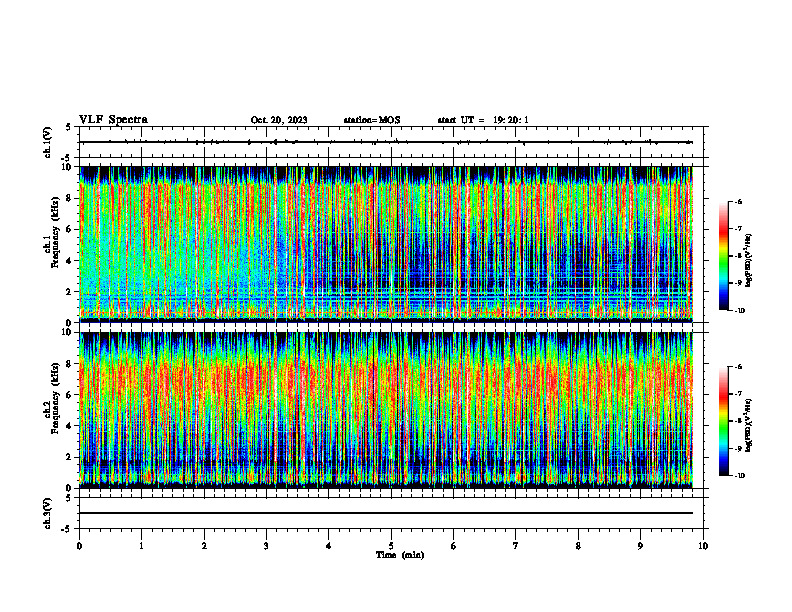This screenshot has width=792, height=612.
Task: Click time axis tick label "7"
Action: [x=516, y=546]
